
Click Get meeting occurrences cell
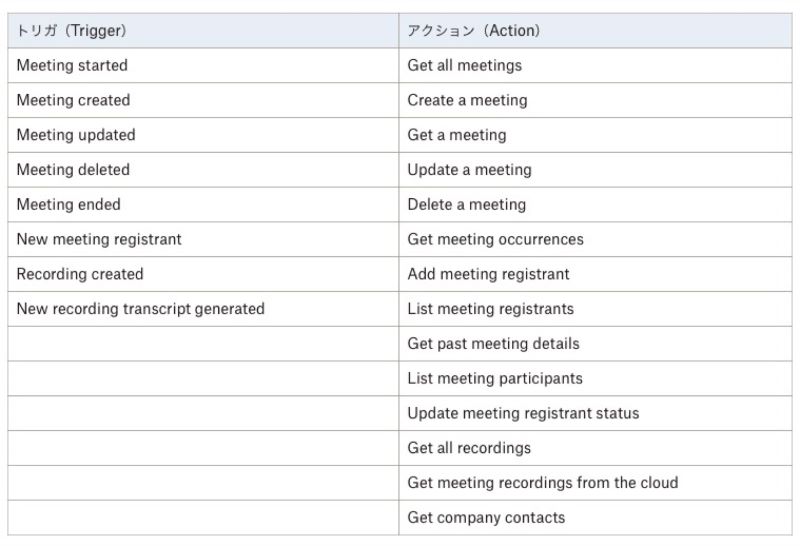coord(595,239)
